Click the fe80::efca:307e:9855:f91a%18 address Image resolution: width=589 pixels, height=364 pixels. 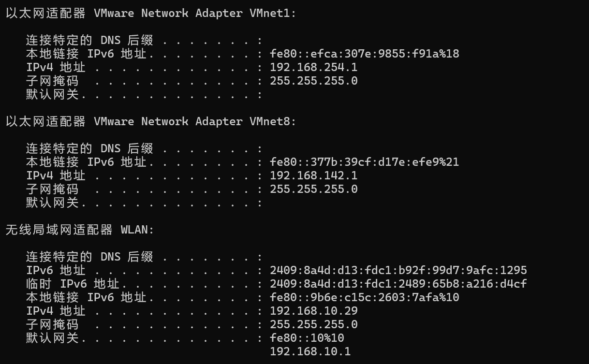pos(364,54)
